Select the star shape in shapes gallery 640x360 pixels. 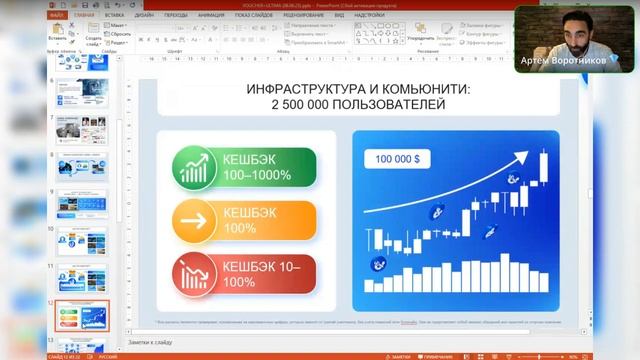(395, 41)
